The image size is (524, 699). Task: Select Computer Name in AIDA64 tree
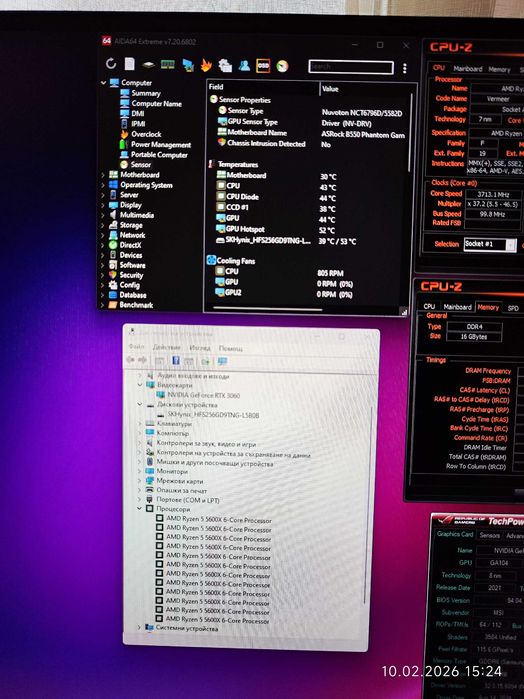156,104
